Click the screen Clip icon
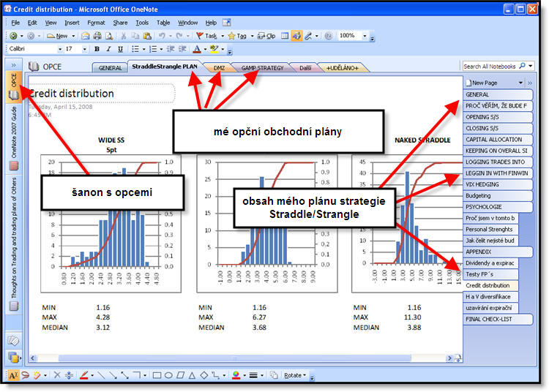The width and height of the screenshot is (549, 392). click(266, 36)
